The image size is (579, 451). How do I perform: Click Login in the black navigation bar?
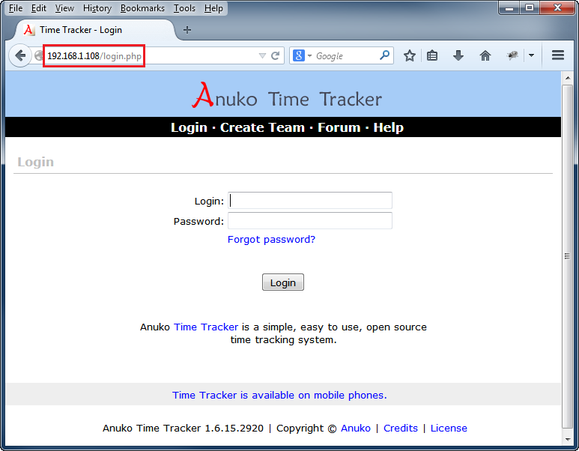(x=189, y=127)
